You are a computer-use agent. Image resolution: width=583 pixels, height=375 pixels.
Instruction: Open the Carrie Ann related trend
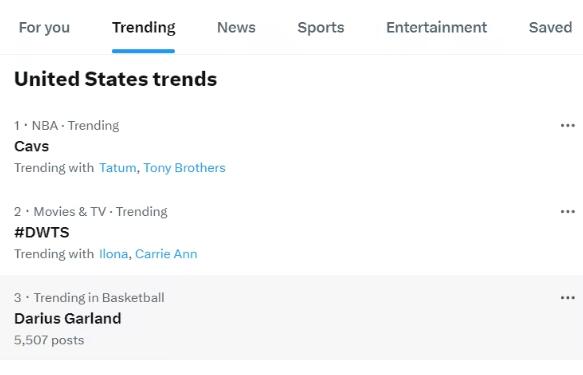coord(166,254)
